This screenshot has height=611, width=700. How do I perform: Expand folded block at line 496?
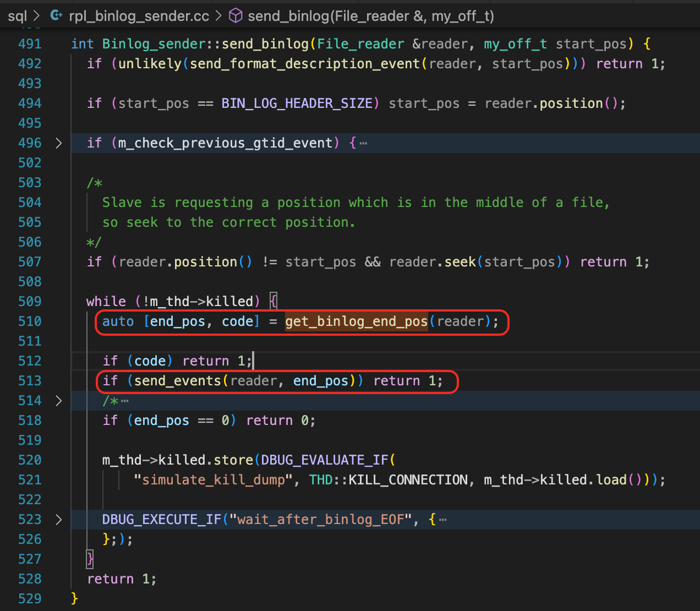(x=58, y=143)
